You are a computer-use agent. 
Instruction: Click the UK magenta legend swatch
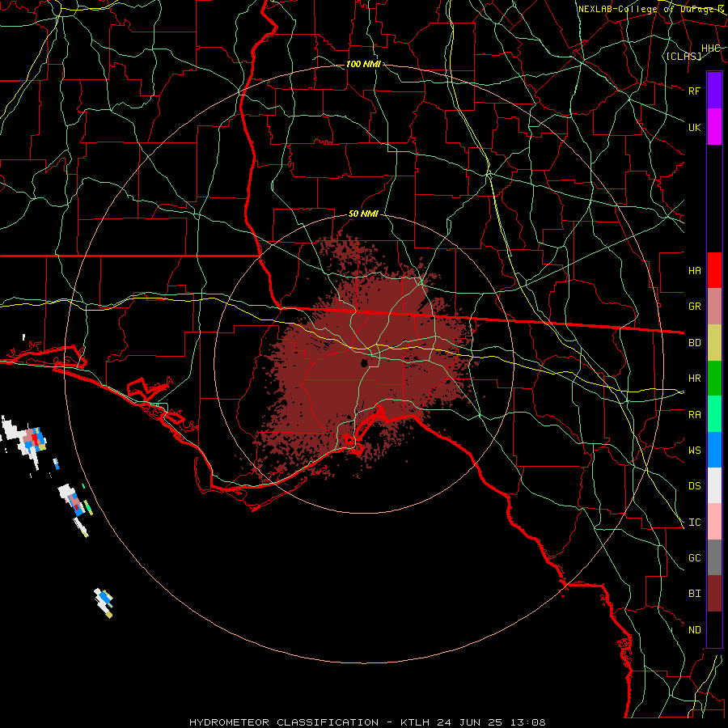[714, 127]
